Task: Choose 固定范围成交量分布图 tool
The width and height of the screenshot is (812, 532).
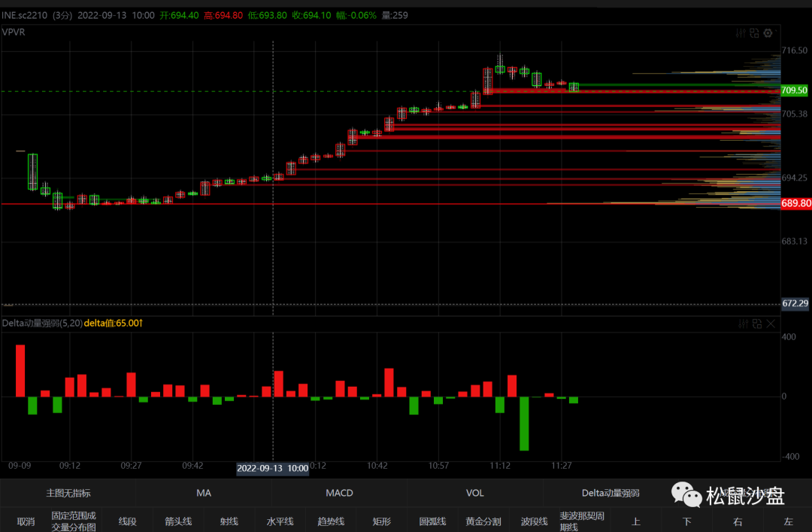Action: 74,521
